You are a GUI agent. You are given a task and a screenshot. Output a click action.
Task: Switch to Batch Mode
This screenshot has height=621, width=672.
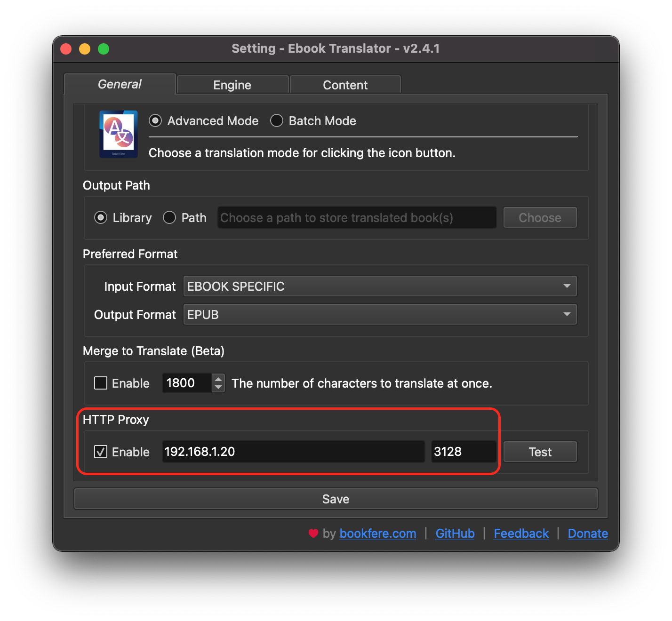tap(277, 120)
